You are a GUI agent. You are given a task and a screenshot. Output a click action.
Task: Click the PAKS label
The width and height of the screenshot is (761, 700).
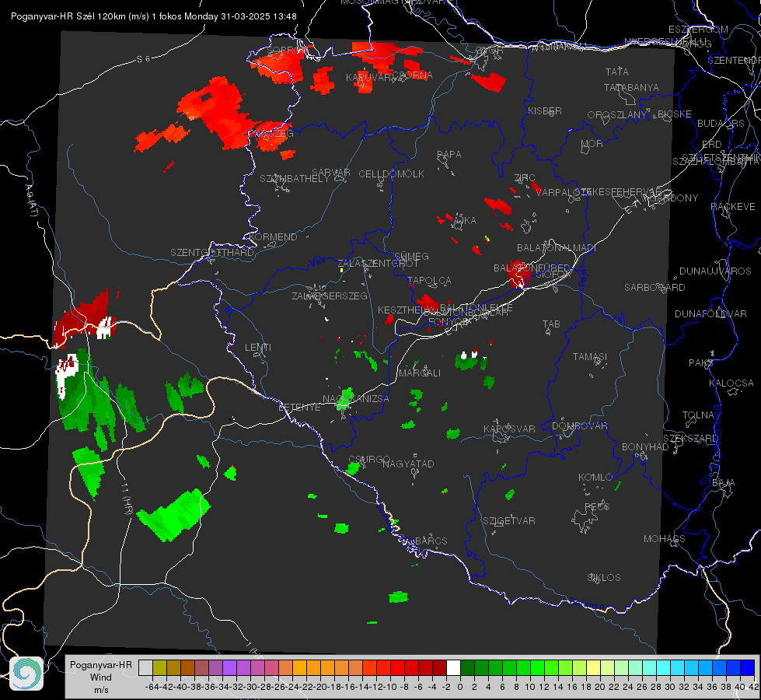[x=701, y=363]
